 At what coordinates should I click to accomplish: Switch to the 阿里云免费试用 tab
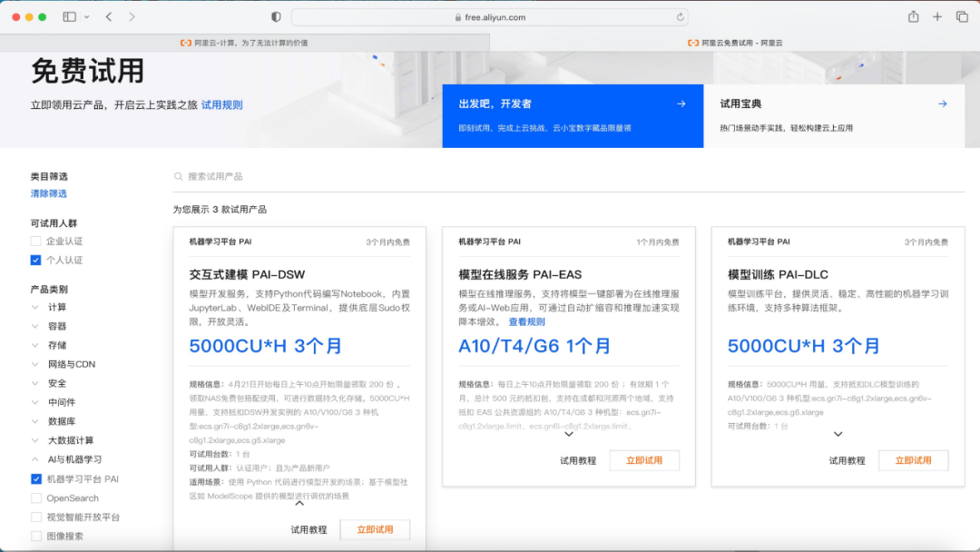click(x=735, y=43)
